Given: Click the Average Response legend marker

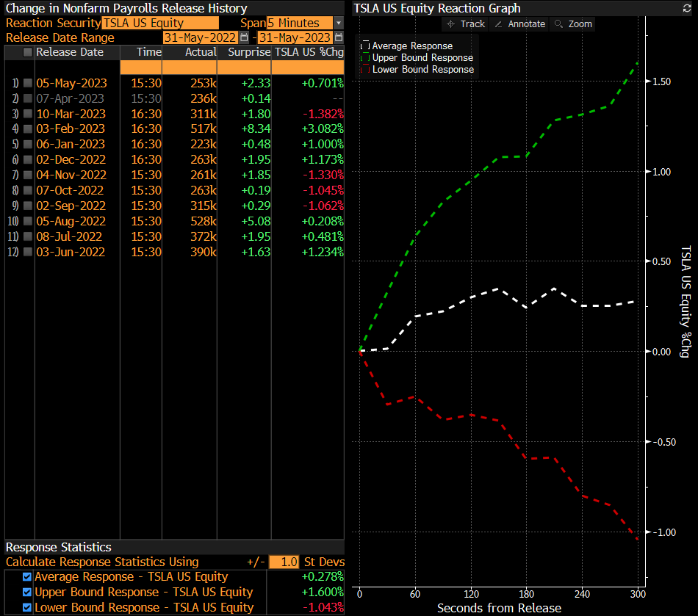Looking at the screenshot, I should [x=365, y=46].
